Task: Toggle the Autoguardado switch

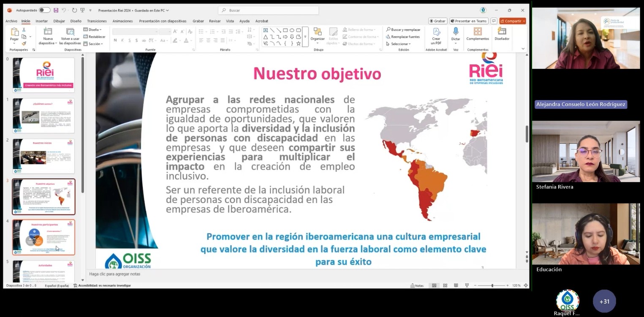Action: click(x=44, y=10)
